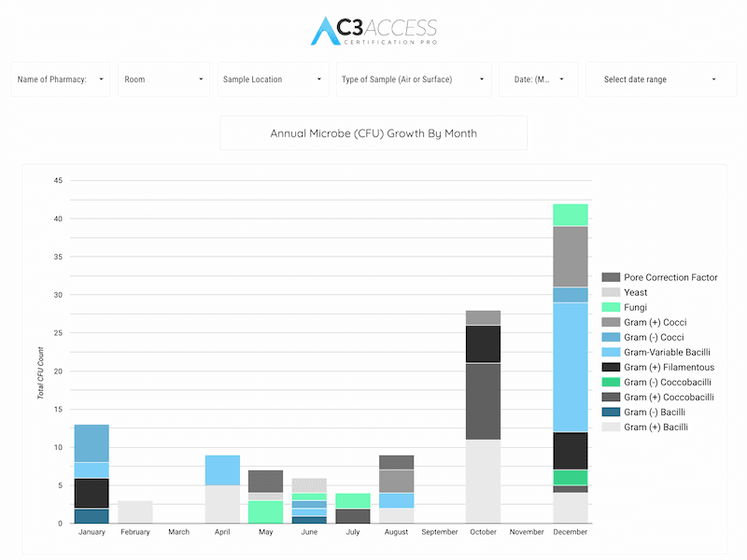Click the Pore Correction Factor segment in August bar
The height and width of the screenshot is (560, 747).
396,462
